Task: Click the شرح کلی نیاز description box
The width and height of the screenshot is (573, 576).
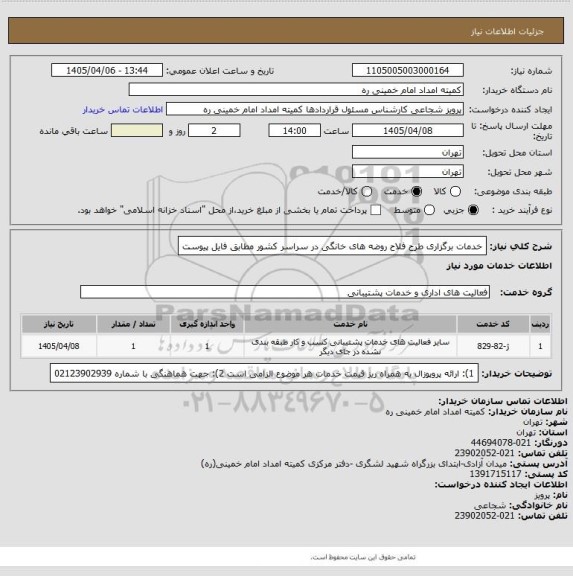Action: pyautogui.click(x=332, y=246)
